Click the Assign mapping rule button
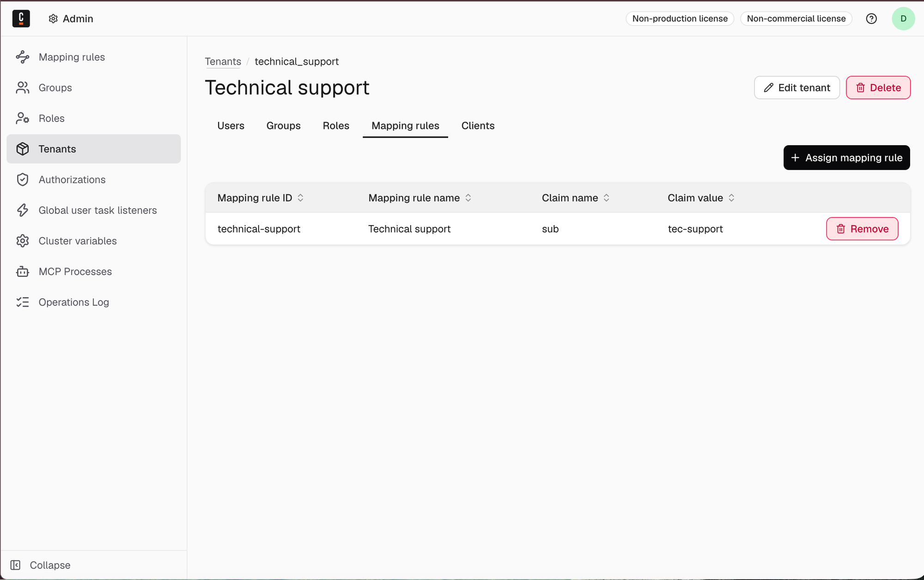The image size is (924, 580). (x=846, y=158)
